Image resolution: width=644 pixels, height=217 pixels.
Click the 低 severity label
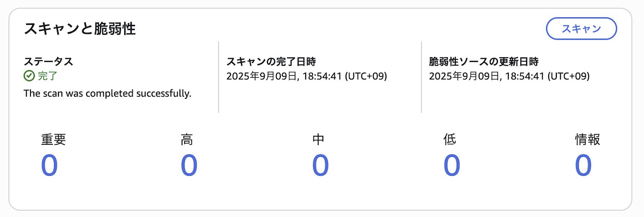click(450, 140)
